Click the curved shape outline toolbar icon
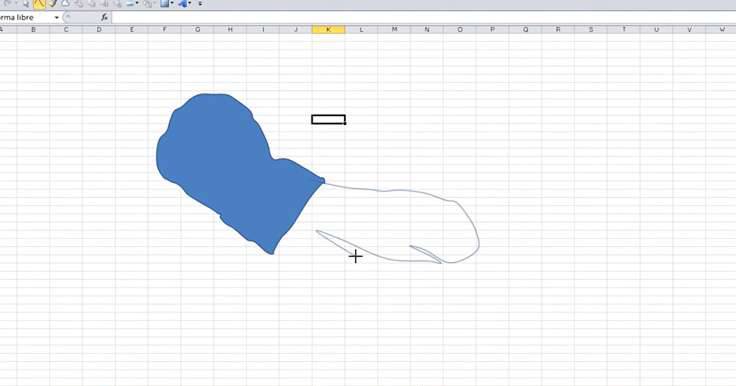 point(66,4)
